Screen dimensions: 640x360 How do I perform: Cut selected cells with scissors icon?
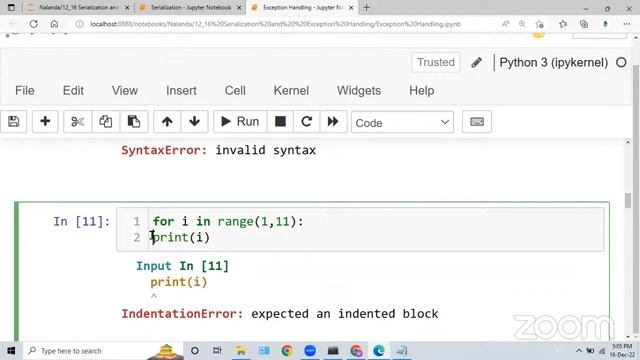pos(77,122)
